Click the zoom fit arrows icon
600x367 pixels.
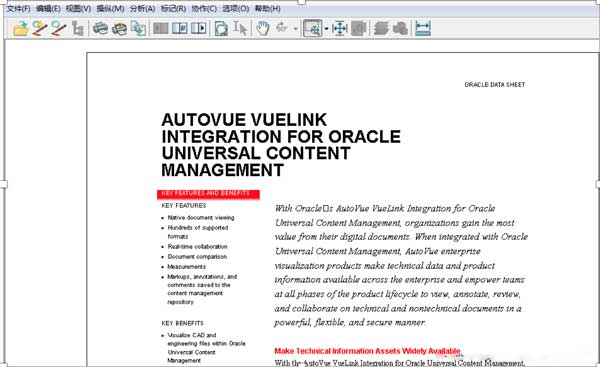point(339,29)
